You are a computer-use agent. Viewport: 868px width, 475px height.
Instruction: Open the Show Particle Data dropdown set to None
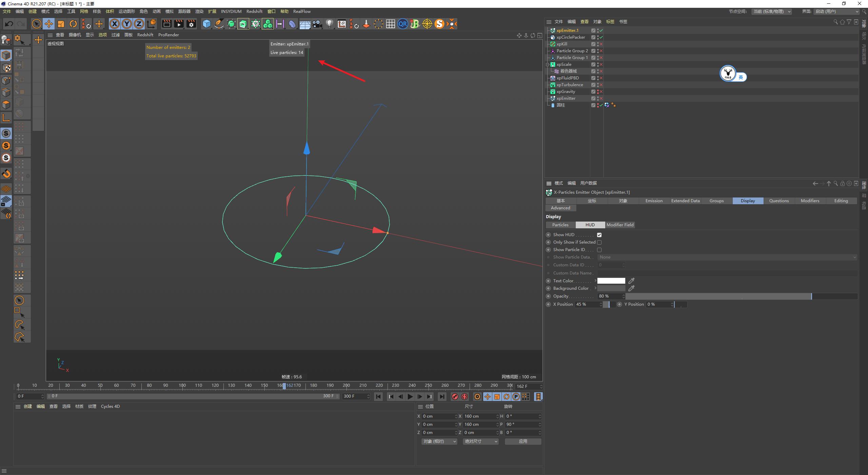click(726, 257)
